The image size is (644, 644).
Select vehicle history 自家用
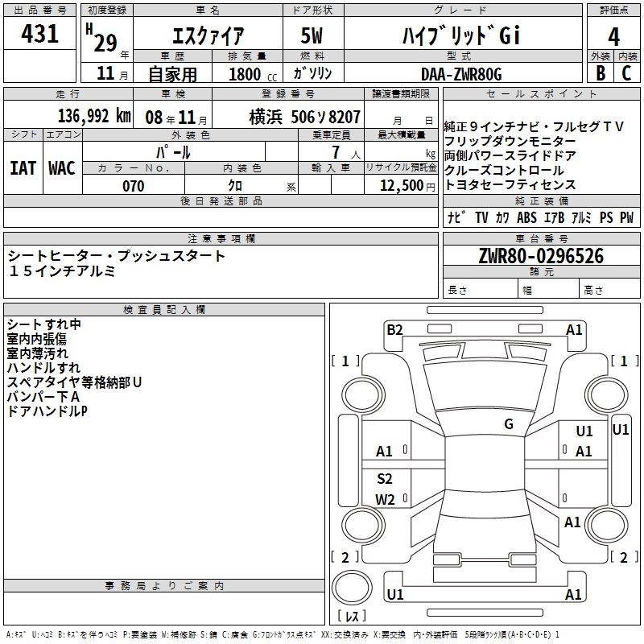tap(172, 74)
